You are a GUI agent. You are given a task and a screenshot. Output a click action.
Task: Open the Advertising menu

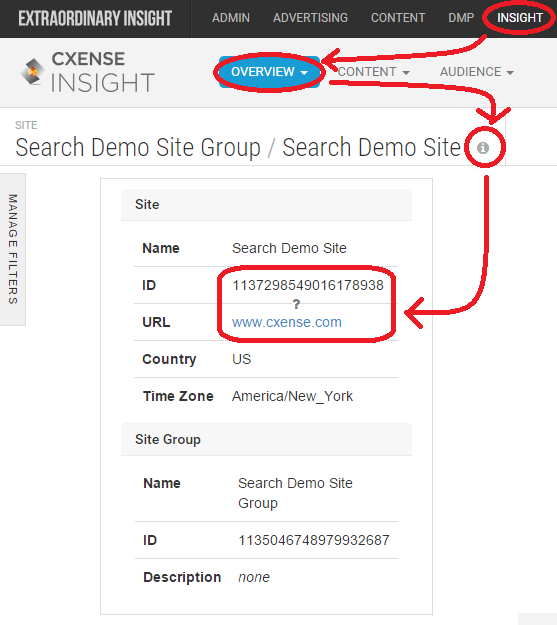pyautogui.click(x=310, y=18)
